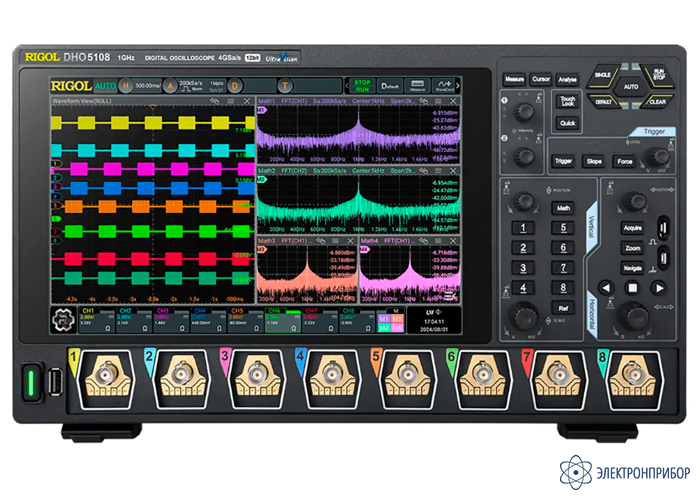The width and height of the screenshot is (700, 500).
Task: Expand the toolbar with the right chevron
Action: 458,85
